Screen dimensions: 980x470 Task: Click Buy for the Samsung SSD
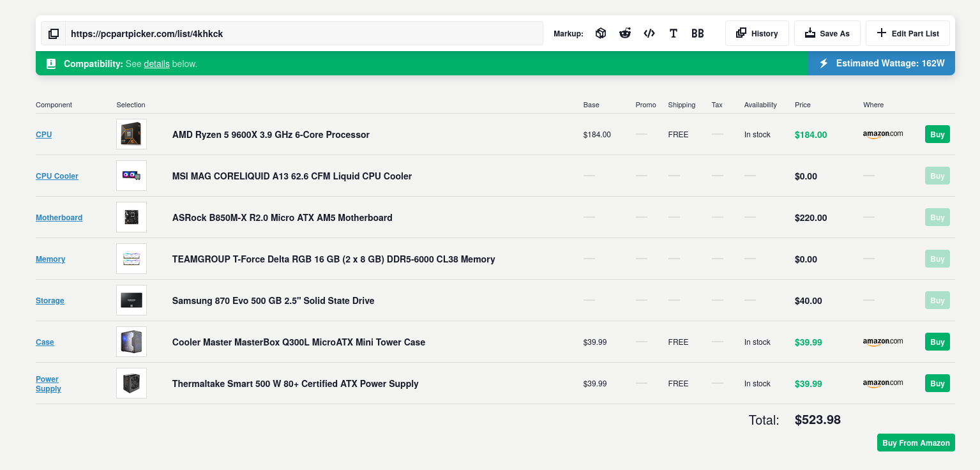pos(937,300)
